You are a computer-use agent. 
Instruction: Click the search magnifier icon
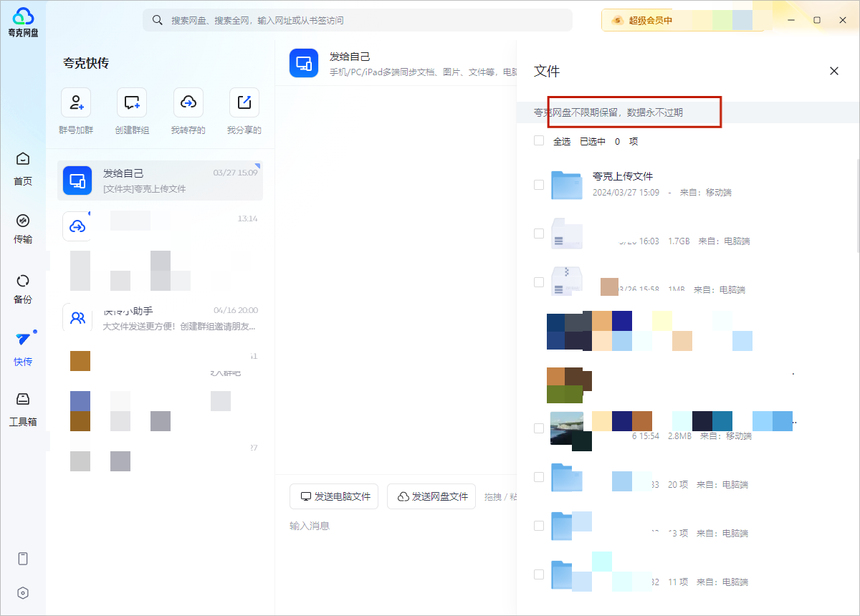coord(158,20)
